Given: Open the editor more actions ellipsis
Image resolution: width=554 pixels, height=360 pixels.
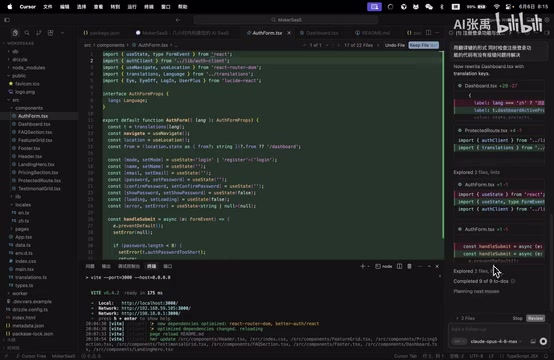Looking at the screenshot, I should click(x=437, y=33).
